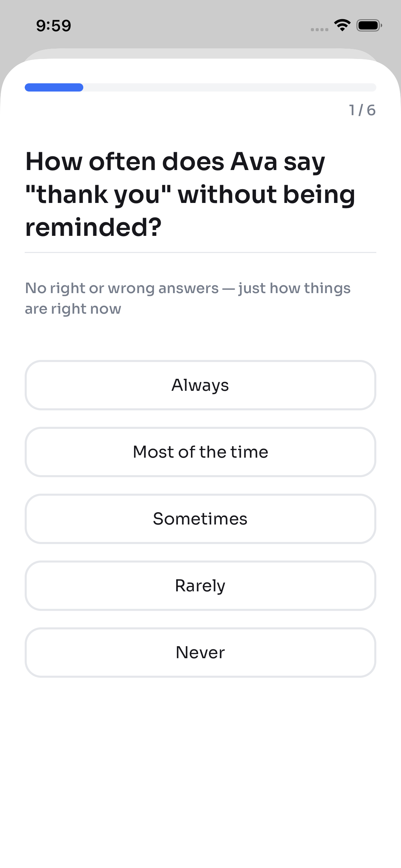
Task: Click the "No right or wrong answers" helper text
Action: tap(188, 298)
